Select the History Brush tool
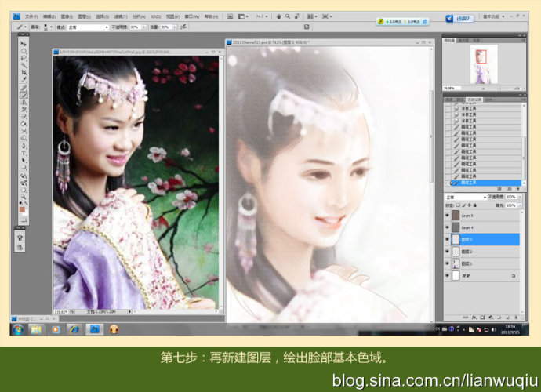This screenshot has width=541, height=392. (24, 110)
